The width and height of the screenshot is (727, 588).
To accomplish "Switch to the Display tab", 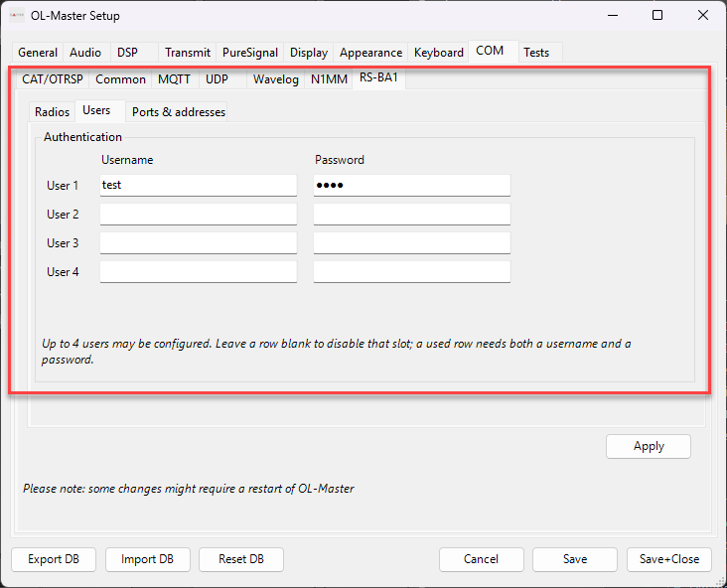I will tap(309, 53).
